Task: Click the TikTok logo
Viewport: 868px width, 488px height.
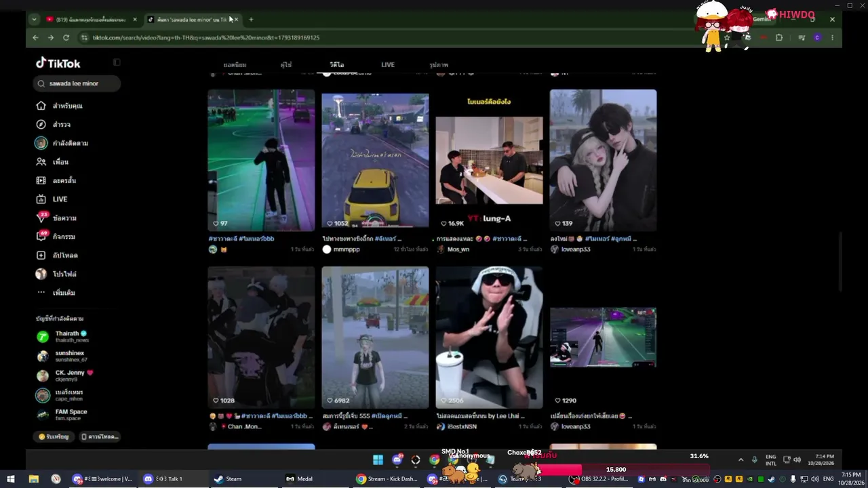Action: click(58, 63)
